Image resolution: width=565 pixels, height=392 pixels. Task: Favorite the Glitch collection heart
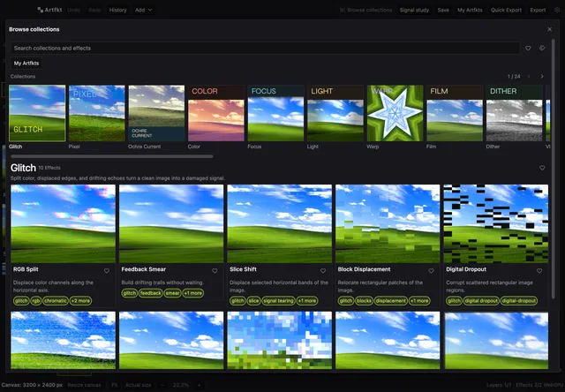pyautogui.click(x=542, y=168)
